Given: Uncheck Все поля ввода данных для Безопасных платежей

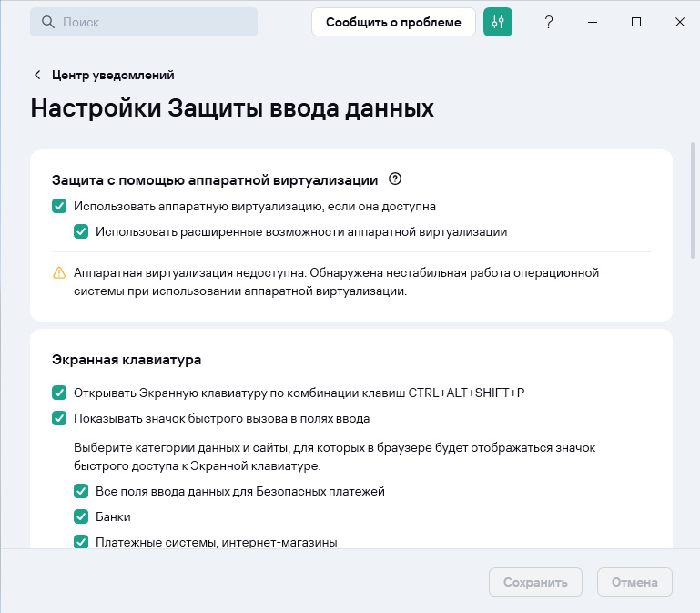Looking at the screenshot, I should click(x=81, y=491).
